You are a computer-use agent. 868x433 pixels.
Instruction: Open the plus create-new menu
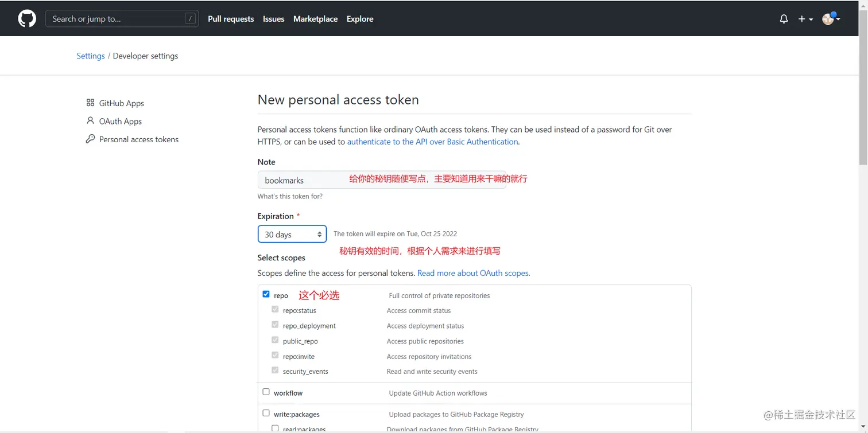click(x=805, y=19)
